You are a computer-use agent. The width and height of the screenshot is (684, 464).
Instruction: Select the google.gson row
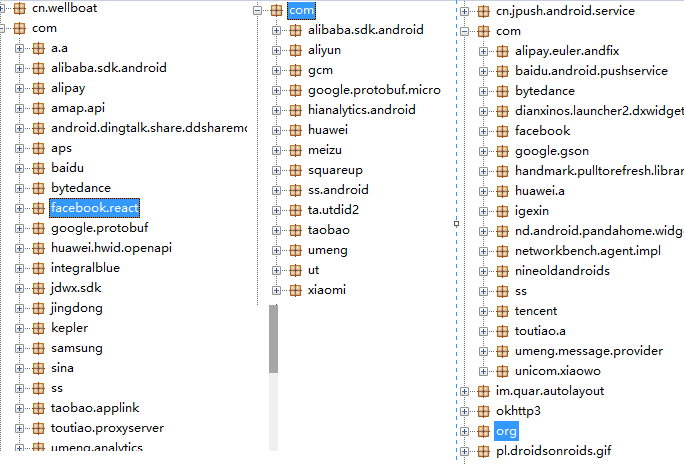click(x=552, y=151)
